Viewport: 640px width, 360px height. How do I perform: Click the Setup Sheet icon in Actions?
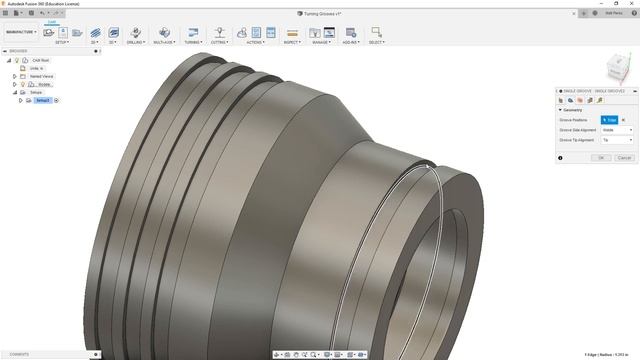click(x=271, y=32)
